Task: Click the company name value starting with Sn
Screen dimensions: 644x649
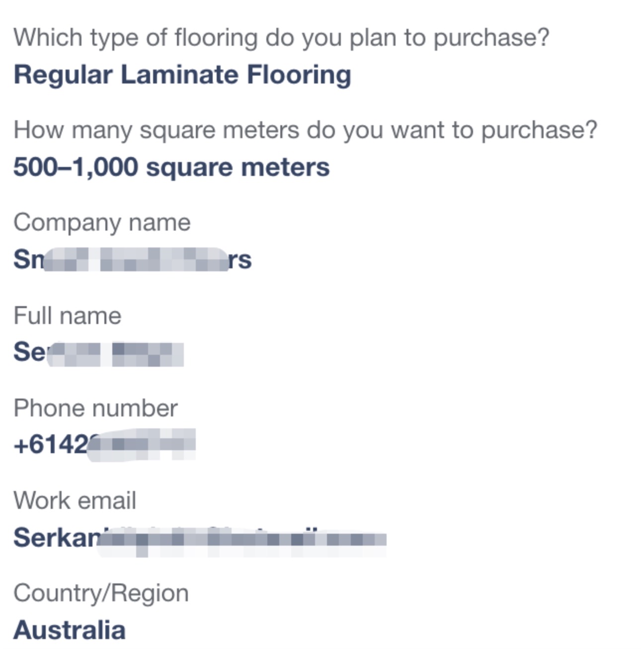Action: tap(132, 259)
